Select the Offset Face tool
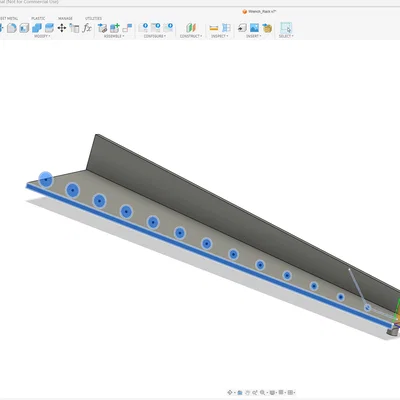This screenshot has height=400, width=400. point(49,28)
